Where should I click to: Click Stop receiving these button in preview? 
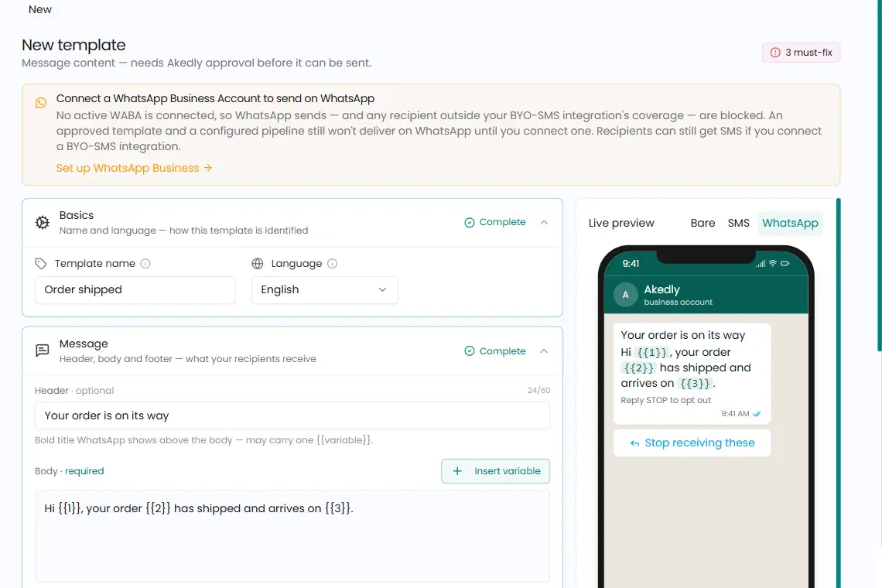[692, 443]
